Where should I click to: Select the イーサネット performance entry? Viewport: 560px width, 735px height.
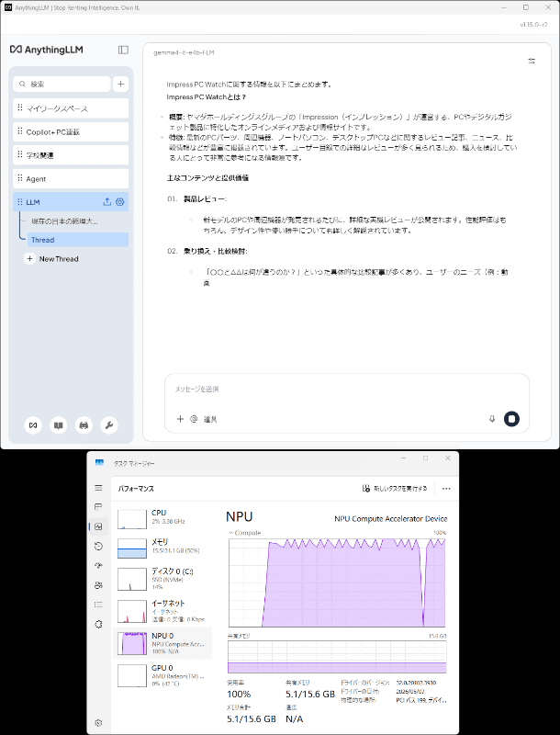pos(162,611)
